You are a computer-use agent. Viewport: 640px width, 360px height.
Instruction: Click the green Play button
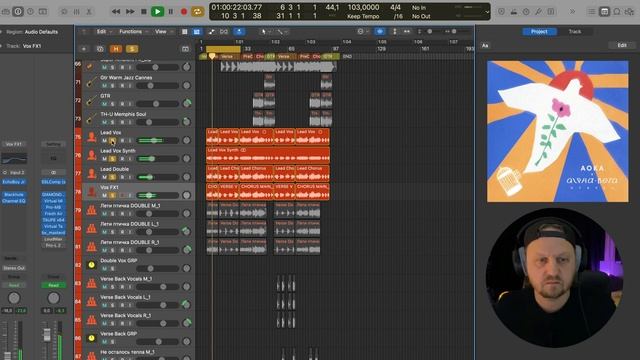(157, 11)
